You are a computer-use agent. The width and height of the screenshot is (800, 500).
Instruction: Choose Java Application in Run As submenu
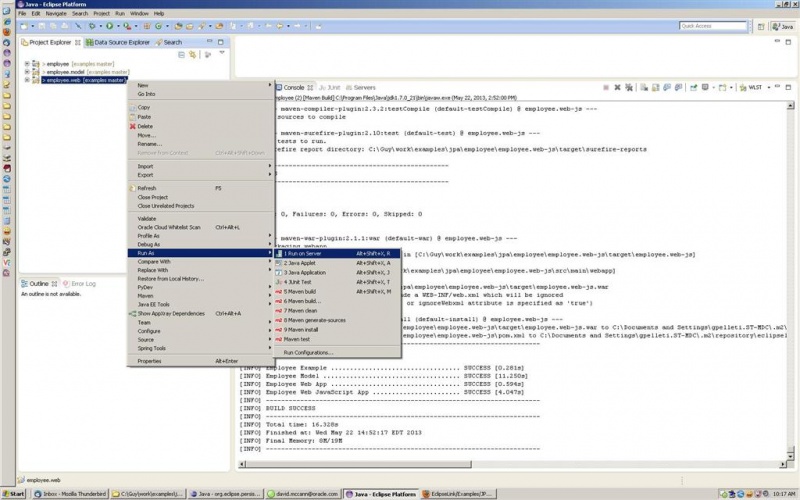click(x=337, y=272)
